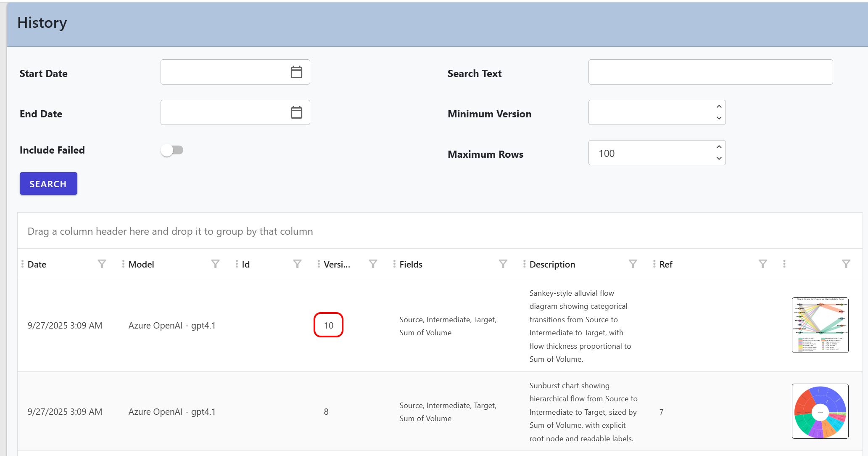Sort by the Id column header
868x456 pixels.
(x=246, y=264)
